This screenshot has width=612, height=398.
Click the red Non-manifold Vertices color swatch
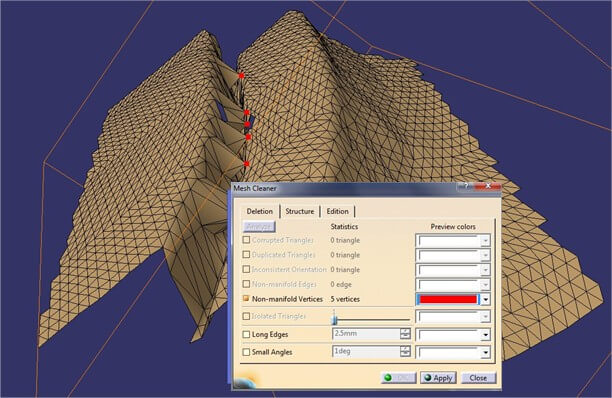pyautogui.click(x=448, y=299)
